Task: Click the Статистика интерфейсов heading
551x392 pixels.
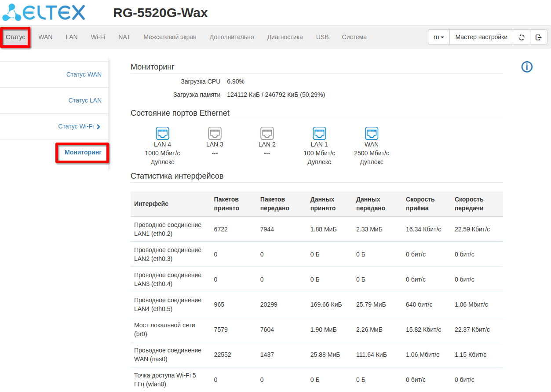Action: pyautogui.click(x=177, y=176)
